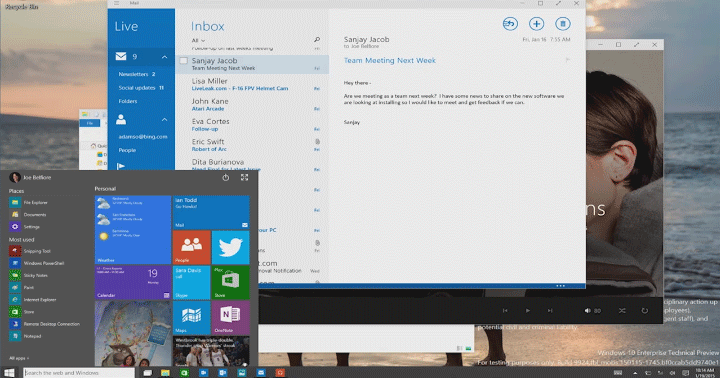
Task: Open Notepad from Most used
Action: coord(26,336)
